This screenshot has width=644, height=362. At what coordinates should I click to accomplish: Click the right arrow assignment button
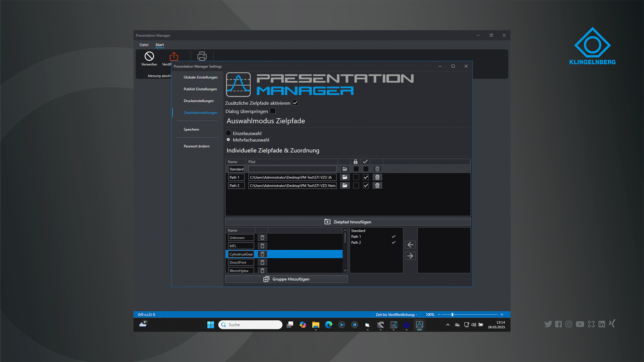click(410, 256)
